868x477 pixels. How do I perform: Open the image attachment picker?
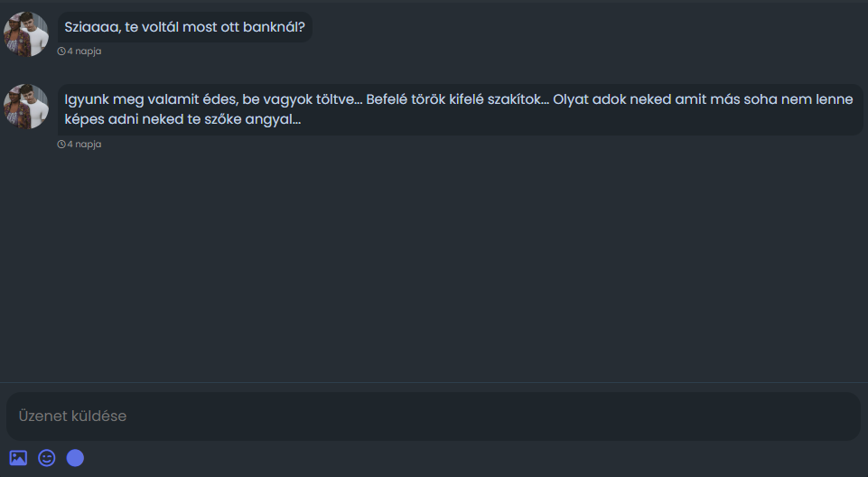pyautogui.click(x=18, y=458)
